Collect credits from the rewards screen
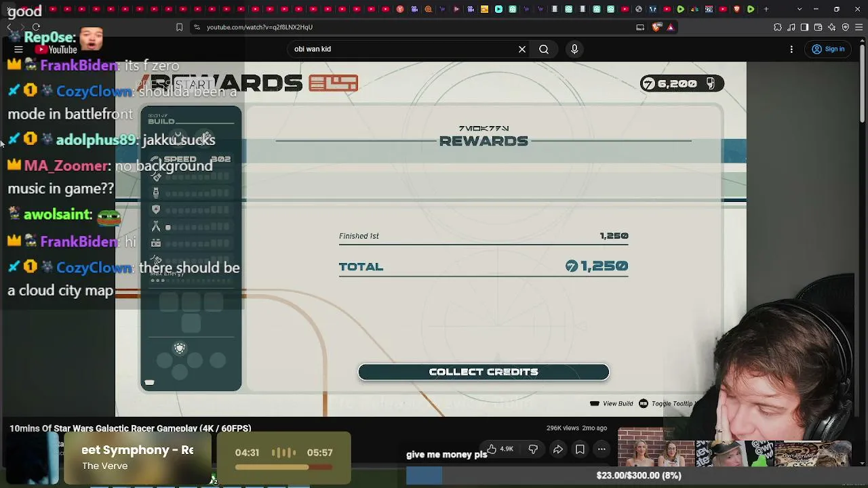The height and width of the screenshot is (488, 868). pos(484,372)
